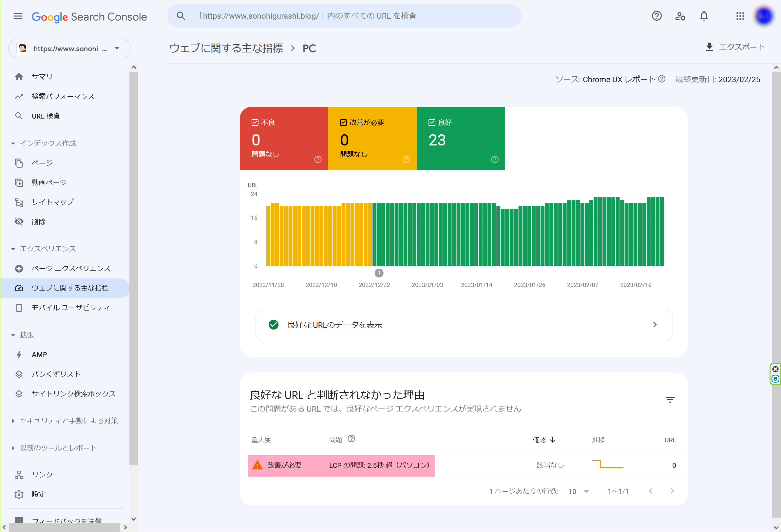Open the notifications bell
The height and width of the screenshot is (532, 781).
(704, 16)
